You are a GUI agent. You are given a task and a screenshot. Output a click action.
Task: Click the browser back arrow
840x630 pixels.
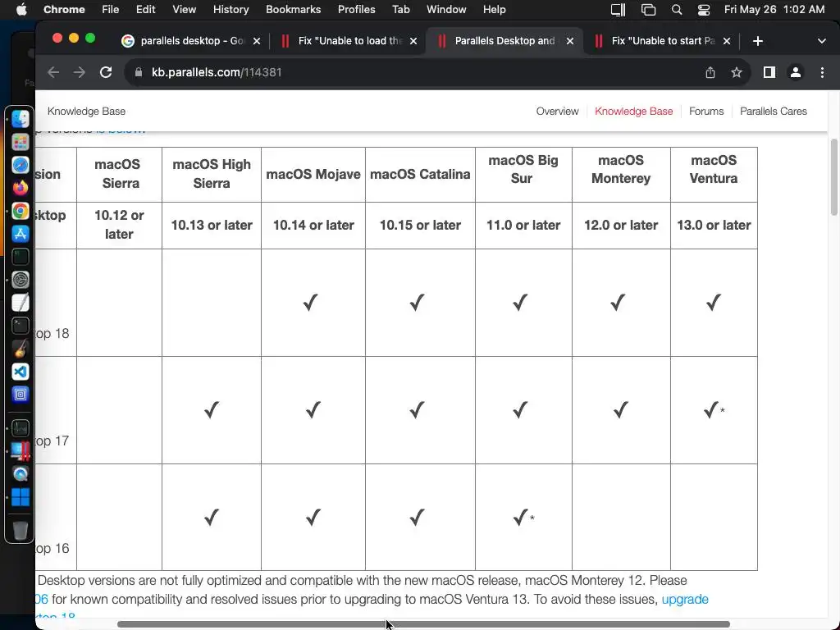(53, 72)
